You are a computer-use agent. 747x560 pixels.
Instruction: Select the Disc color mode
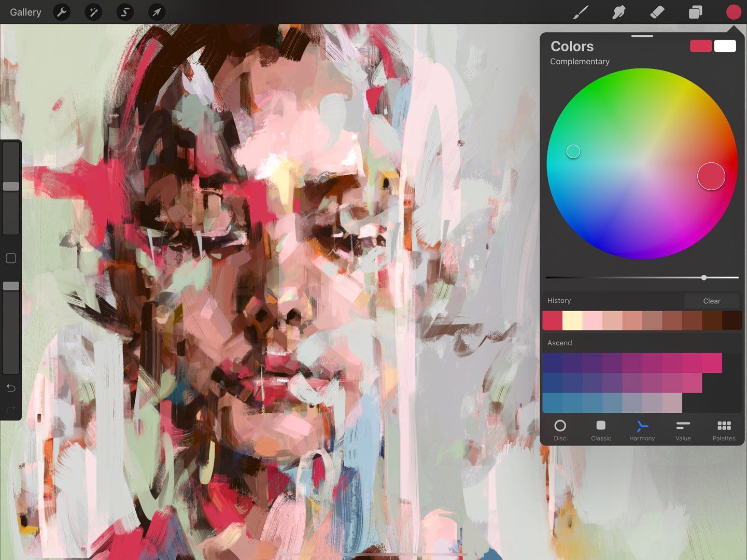[560, 430]
